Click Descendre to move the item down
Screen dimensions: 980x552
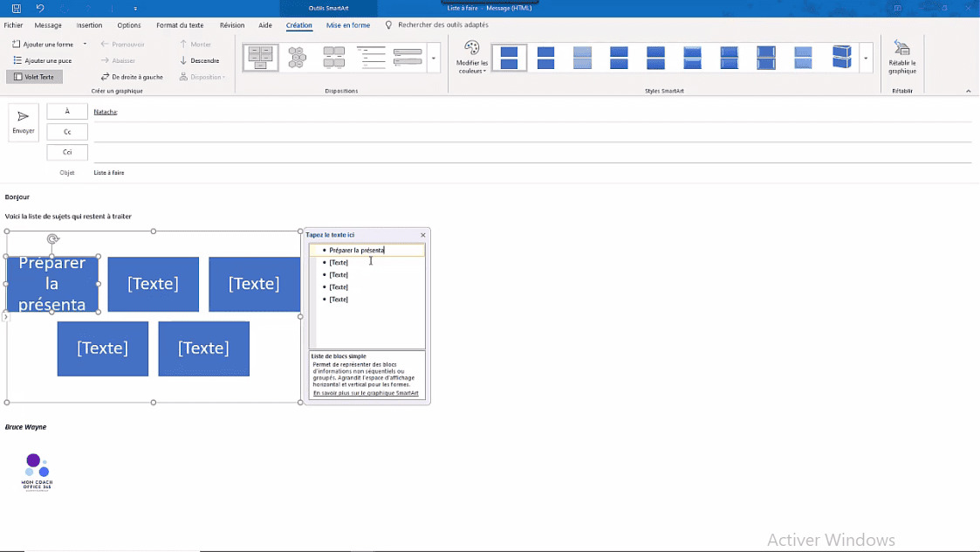[200, 60]
